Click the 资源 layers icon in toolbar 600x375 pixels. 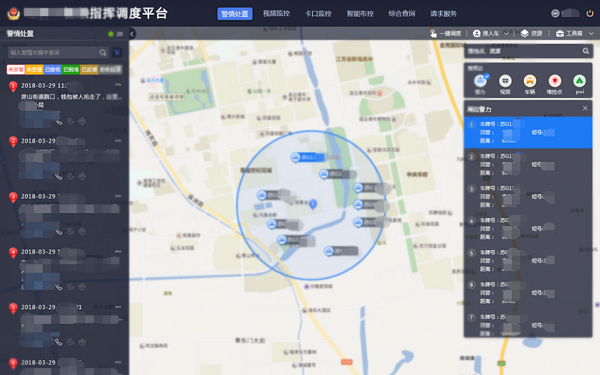click(x=525, y=34)
